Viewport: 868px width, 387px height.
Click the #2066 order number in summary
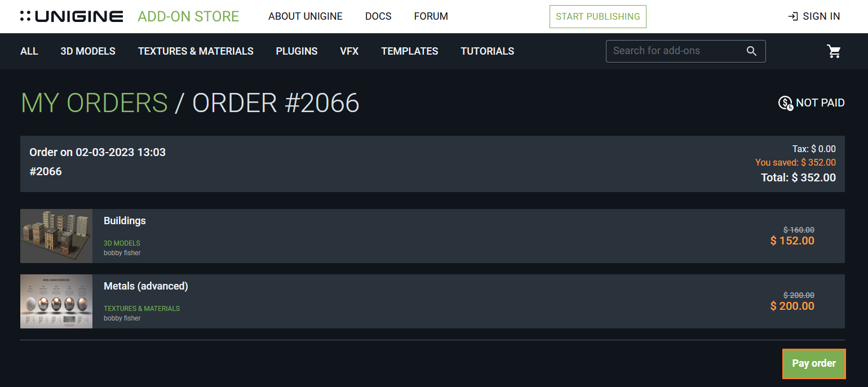(46, 171)
